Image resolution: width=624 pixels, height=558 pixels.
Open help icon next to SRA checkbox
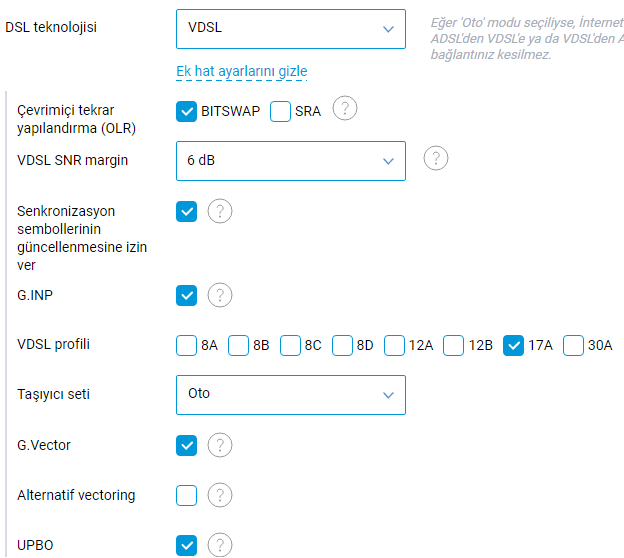[x=345, y=108]
